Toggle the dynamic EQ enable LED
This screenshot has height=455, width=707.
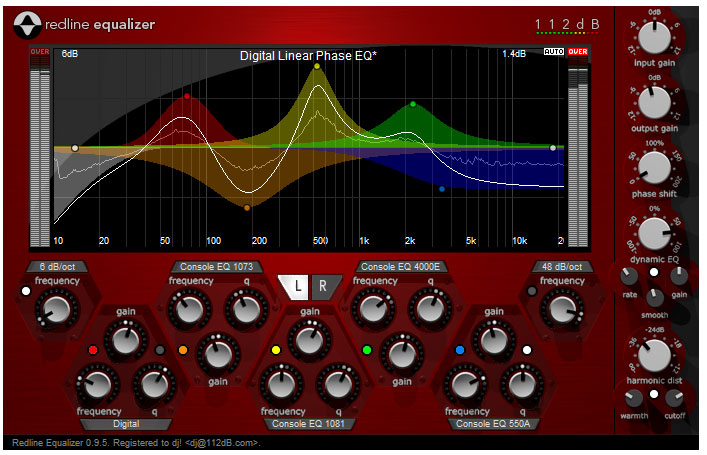coord(654,272)
